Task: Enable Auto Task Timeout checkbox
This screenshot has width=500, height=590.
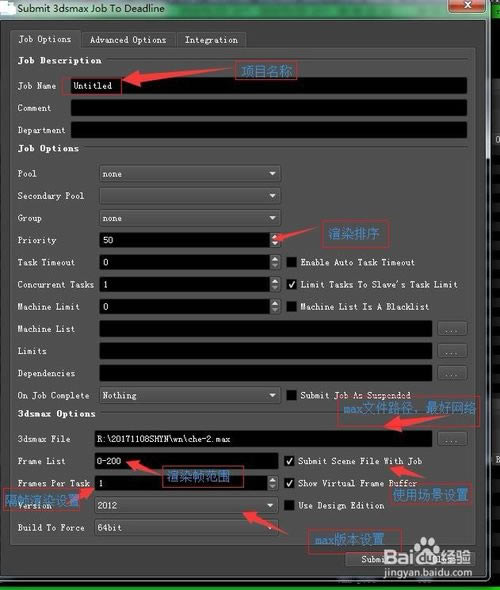Action: point(292,262)
